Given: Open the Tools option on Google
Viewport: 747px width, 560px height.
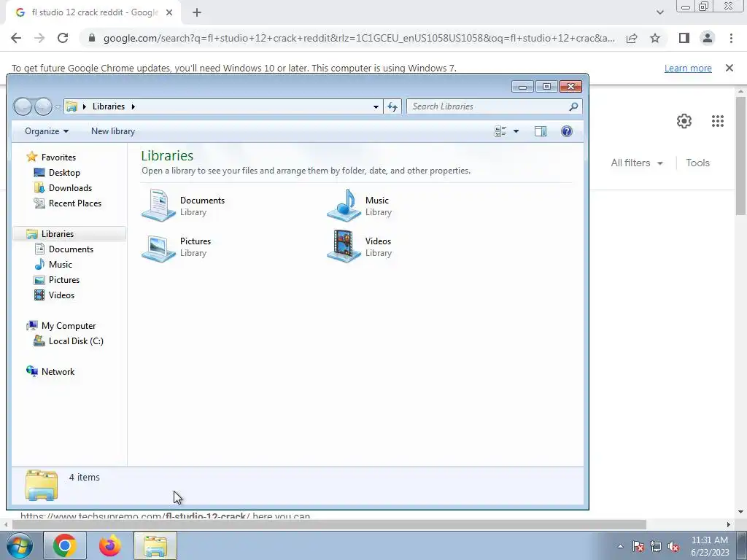Looking at the screenshot, I should (x=697, y=163).
